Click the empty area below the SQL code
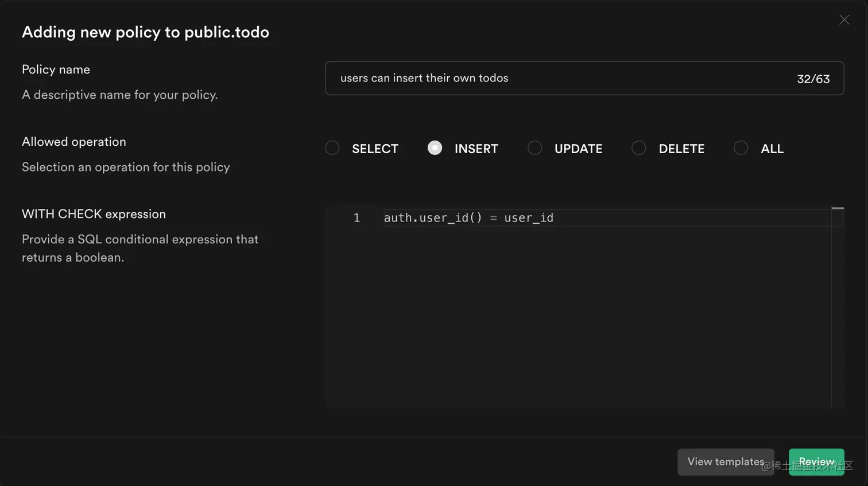 coord(574,344)
